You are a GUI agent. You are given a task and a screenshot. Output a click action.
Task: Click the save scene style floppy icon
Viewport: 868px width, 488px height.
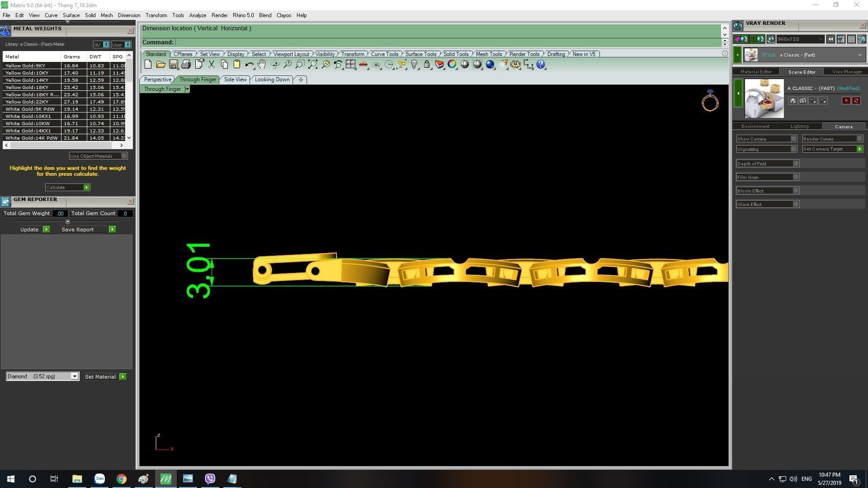tap(793, 101)
